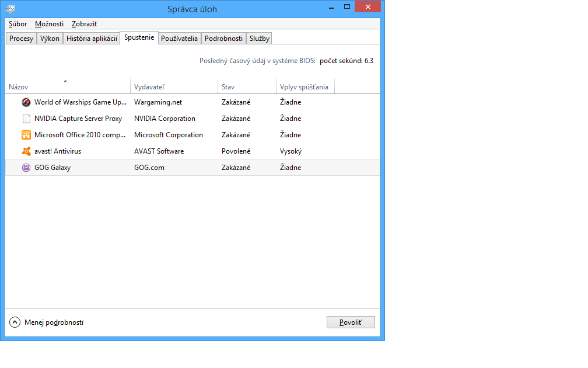The image size is (588, 368).
Task: Click Žiadne impact in the World of Warships row
Action: coord(290,102)
